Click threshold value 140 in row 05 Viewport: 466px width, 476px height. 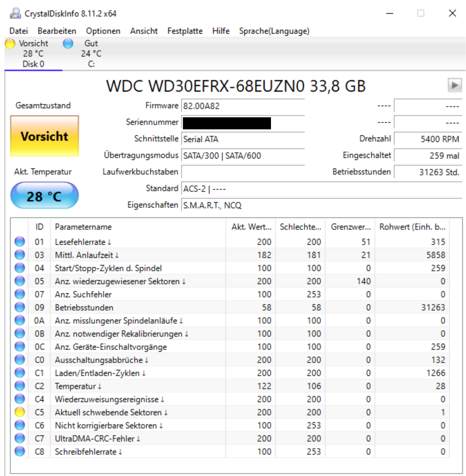[x=363, y=281]
